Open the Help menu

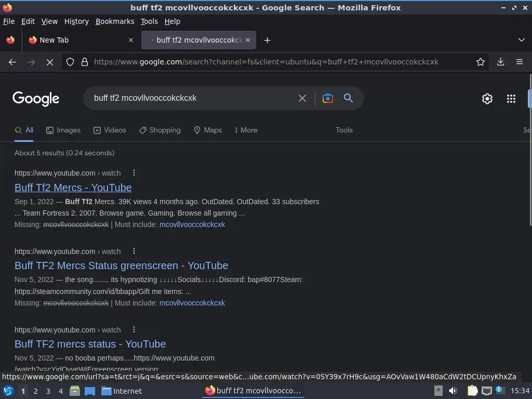pyautogui.click(x=172, y=21)
